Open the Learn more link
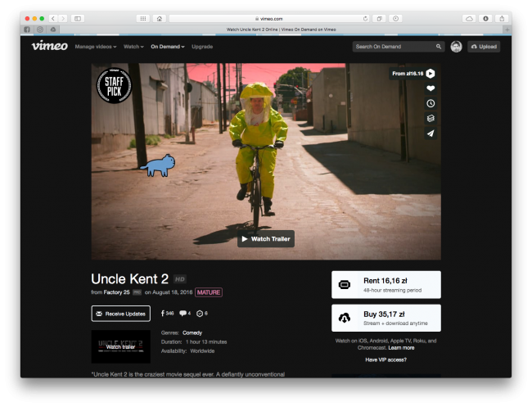This screenshot has height=407, width=532. [401, 347]
